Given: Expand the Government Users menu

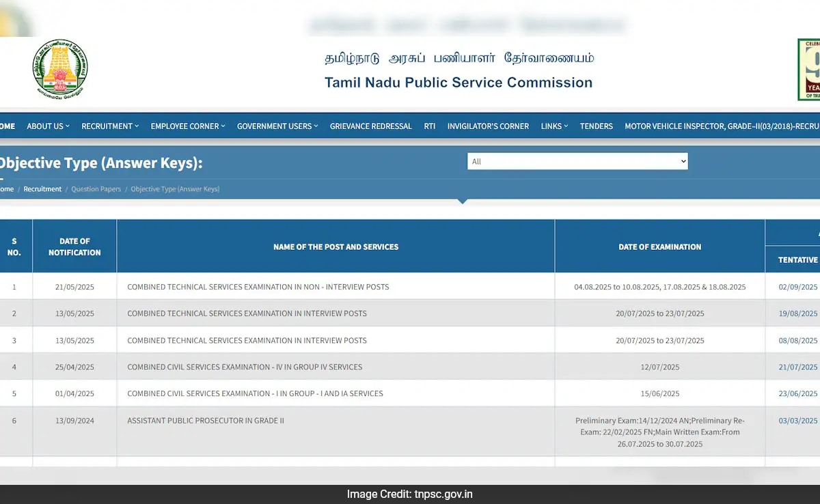Looking at the screenshot, I should 277,126.
